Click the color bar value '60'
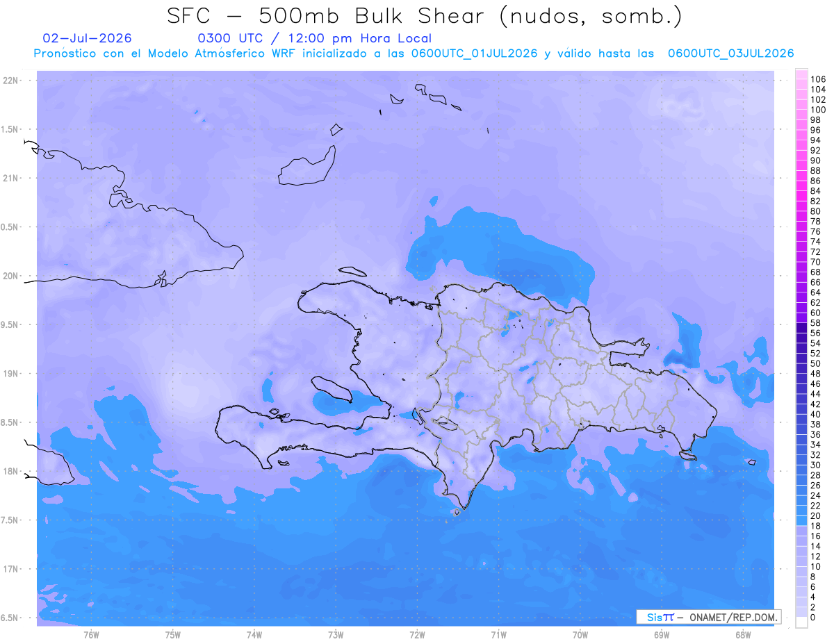 point(816,313)
